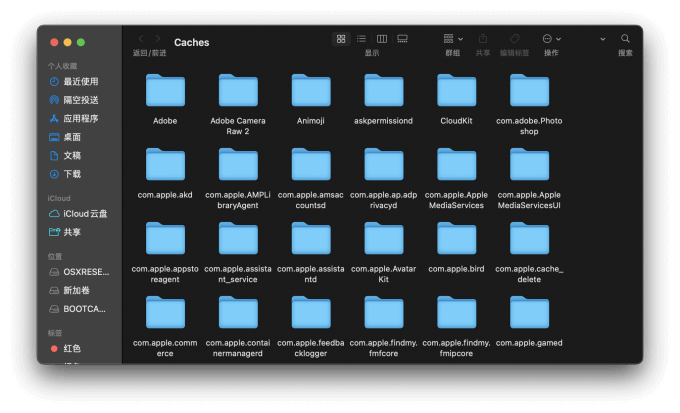Expand the toolbar overflow chevron
680x413 pixels.
click(x=603, y=39)
